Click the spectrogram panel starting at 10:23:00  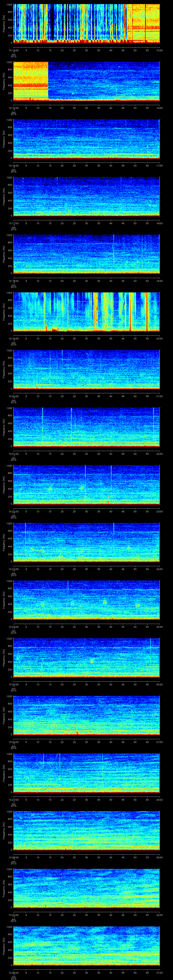click(x=86, y=542)
